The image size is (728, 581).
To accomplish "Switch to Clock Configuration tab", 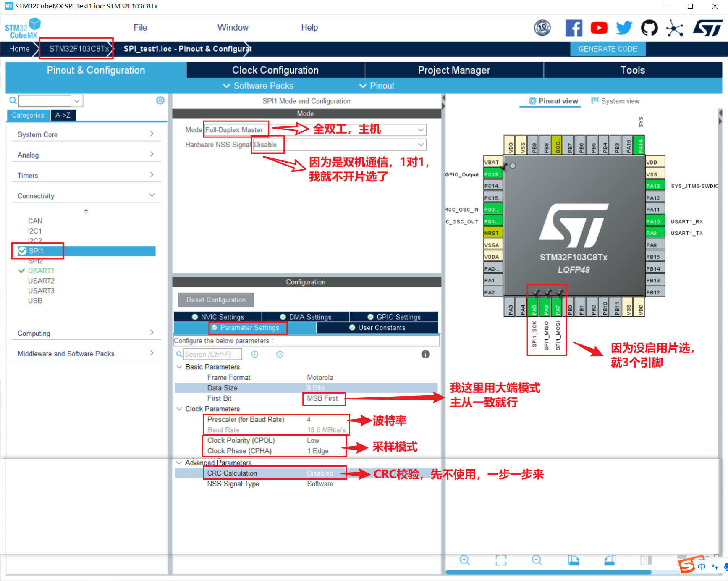I will pos(275,70).
